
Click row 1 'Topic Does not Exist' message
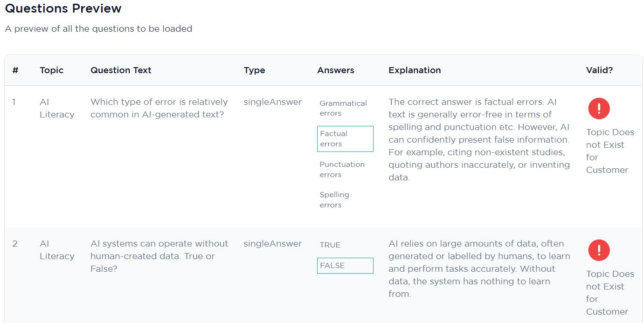610,151
